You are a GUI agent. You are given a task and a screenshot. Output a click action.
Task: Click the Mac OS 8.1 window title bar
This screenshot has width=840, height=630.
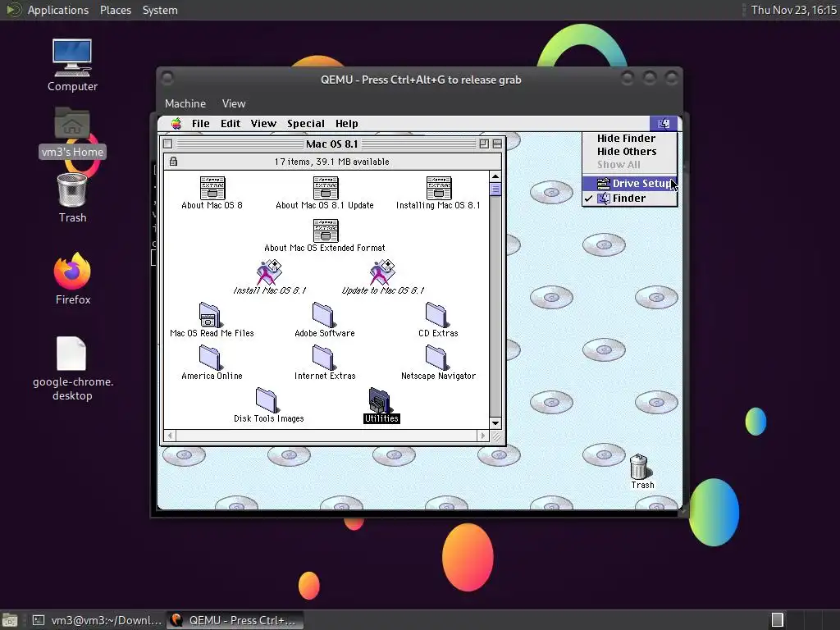click(x=332, y=144)
